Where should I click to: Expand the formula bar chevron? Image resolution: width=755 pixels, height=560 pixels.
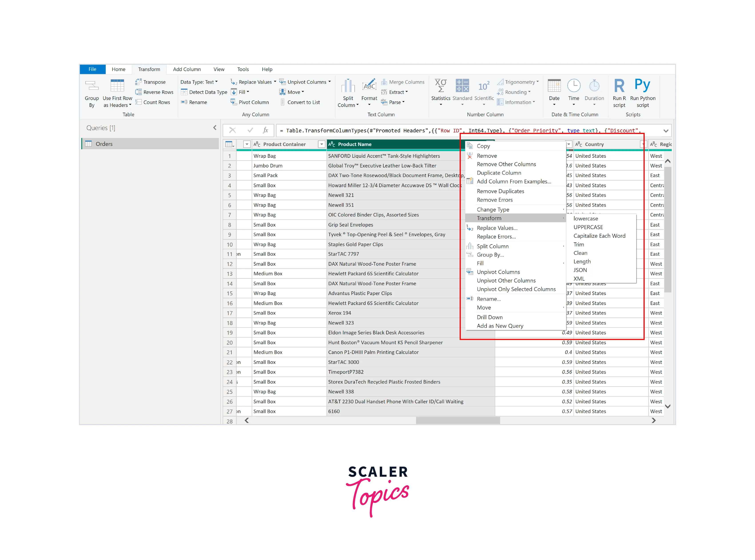[x=666, y=131]
